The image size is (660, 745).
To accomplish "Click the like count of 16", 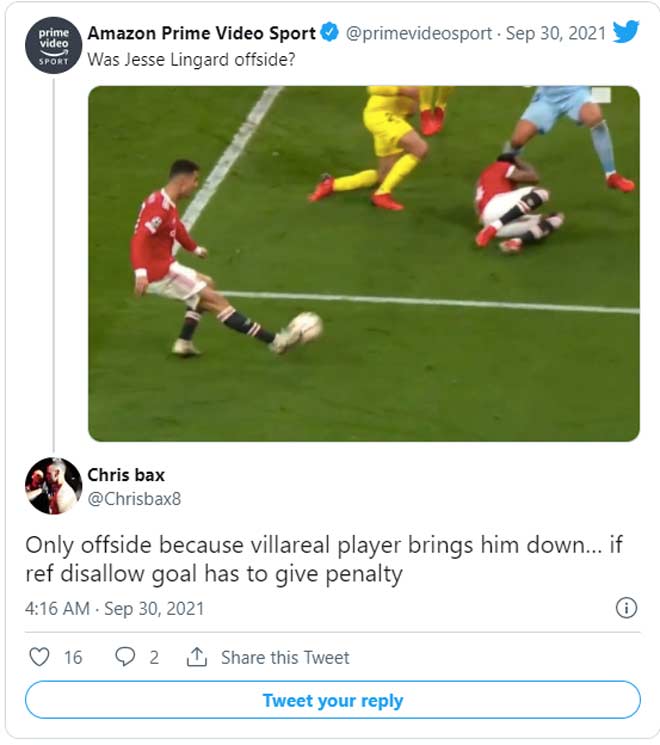I will coord(73,657).
